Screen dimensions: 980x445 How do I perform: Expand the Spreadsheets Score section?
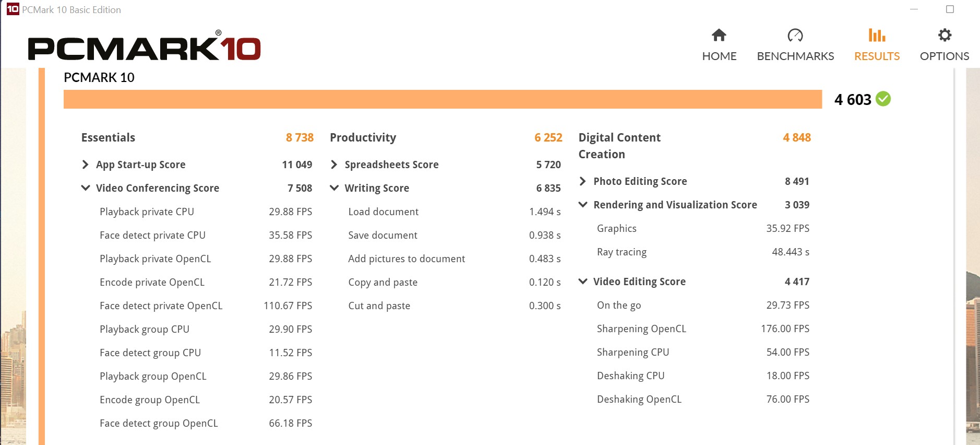pyautogui.click(x=334, y=165)
